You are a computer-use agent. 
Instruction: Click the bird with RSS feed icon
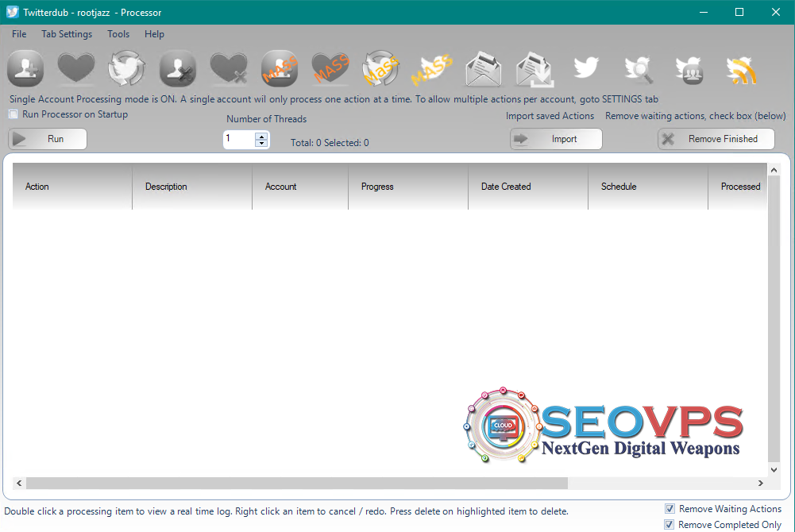pyautogui.click(x=741, y=69)
